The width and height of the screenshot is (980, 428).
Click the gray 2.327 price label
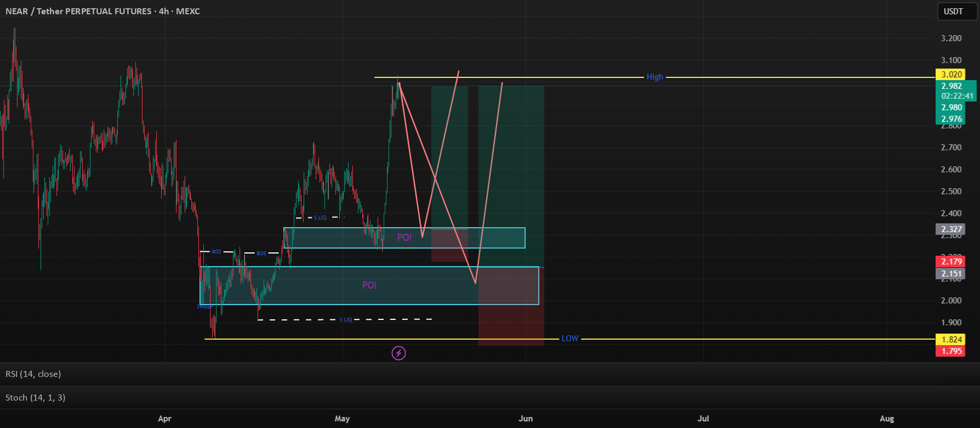point(951,229)
